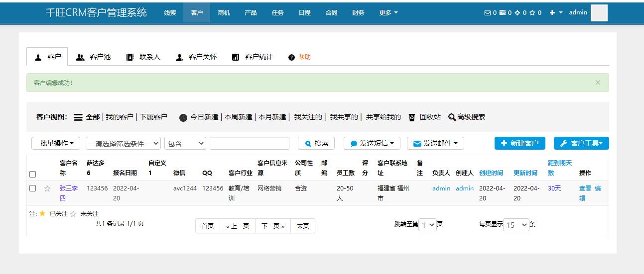This screenshot has width=644, height=274.
Task: Open 高级搜索 advanced search
Action: click(x=466, y=117)
